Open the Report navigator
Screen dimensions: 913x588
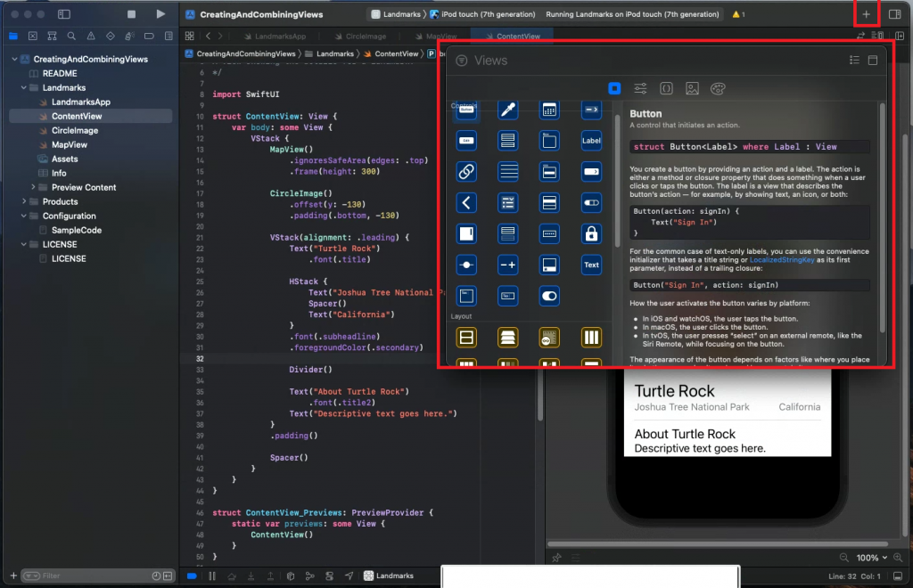(x=169, y=36)
